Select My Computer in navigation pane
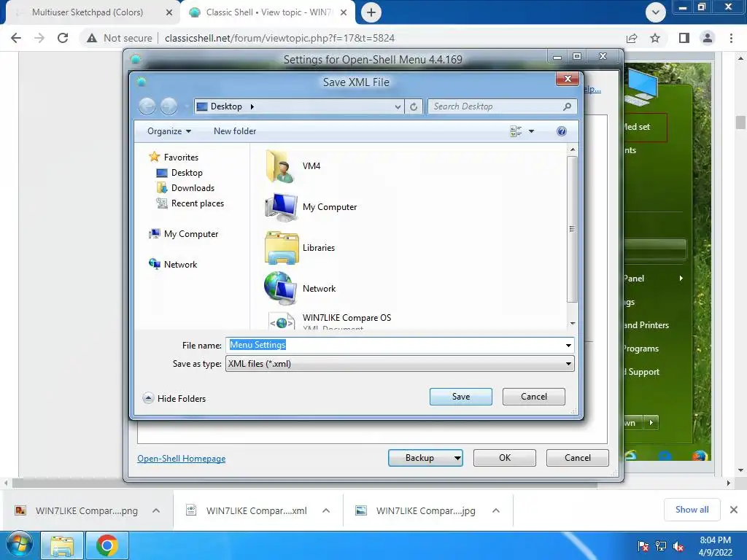Screen dimensions: 747x560 tap(183, 234)
